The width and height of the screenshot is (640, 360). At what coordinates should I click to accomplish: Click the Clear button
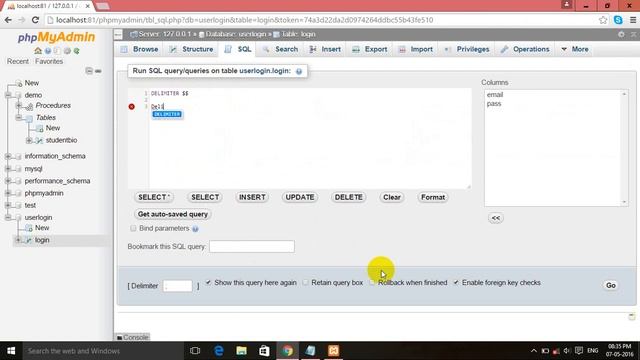click(391, 197)
